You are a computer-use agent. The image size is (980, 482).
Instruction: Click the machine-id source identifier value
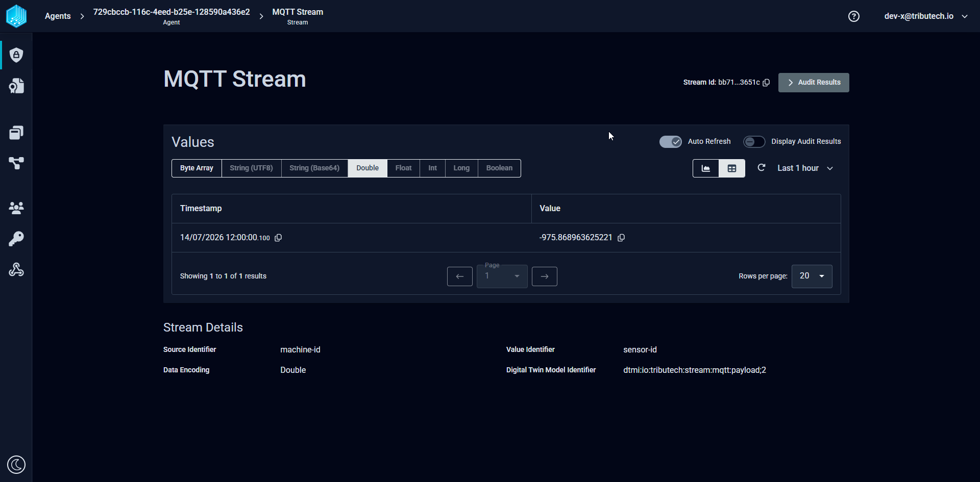[x=300, y=350]
